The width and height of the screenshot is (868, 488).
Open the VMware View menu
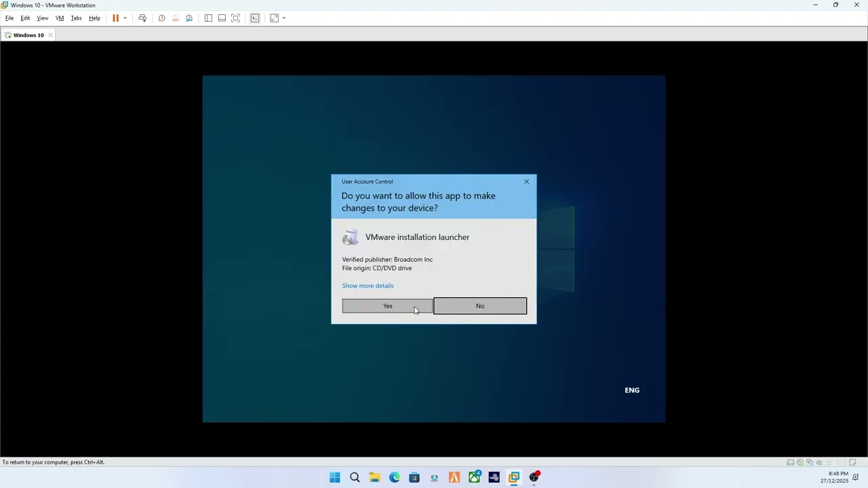tap(43, 18)
